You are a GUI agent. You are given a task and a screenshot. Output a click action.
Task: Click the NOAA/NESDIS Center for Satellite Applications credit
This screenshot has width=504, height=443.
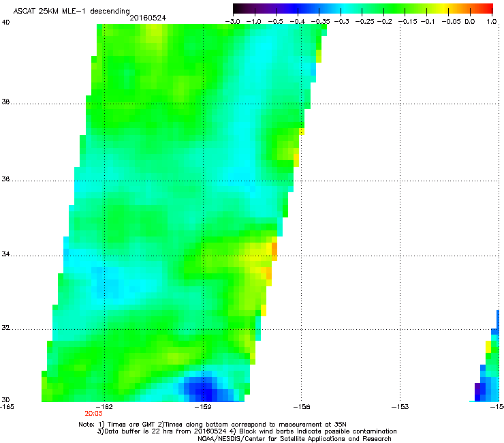(294, 439)
